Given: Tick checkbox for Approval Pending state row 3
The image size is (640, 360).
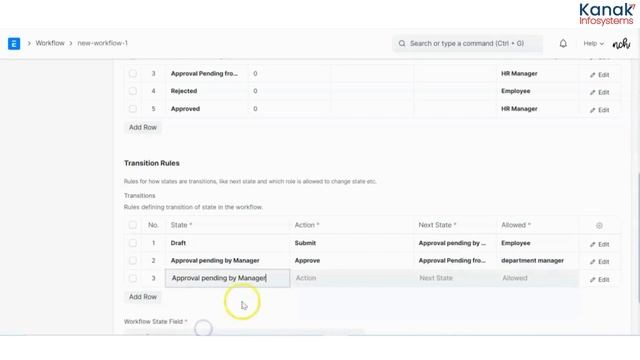Looking at the screenshot, I should click(x=133, y=73).
